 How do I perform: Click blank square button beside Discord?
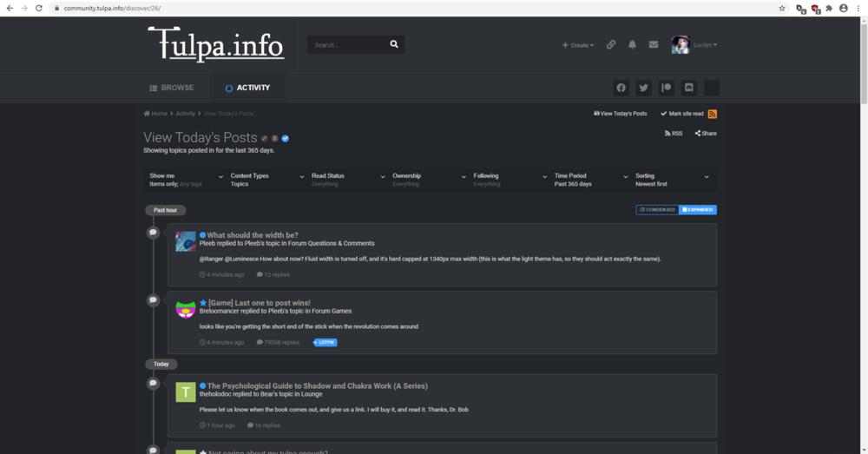(712, 88)
